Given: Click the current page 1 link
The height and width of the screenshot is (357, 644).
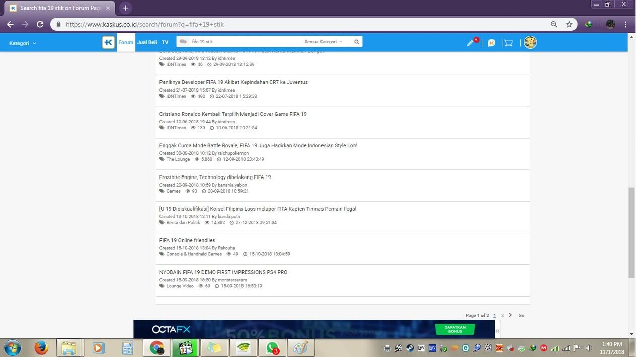Looking at the screenshot, I should 494,315.
